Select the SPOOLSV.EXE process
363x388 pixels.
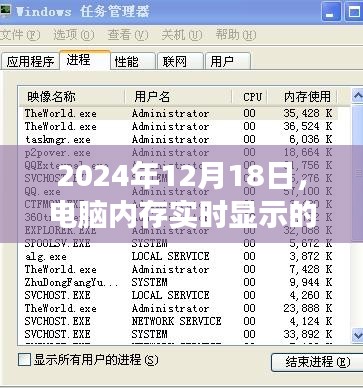click(57, 243)
